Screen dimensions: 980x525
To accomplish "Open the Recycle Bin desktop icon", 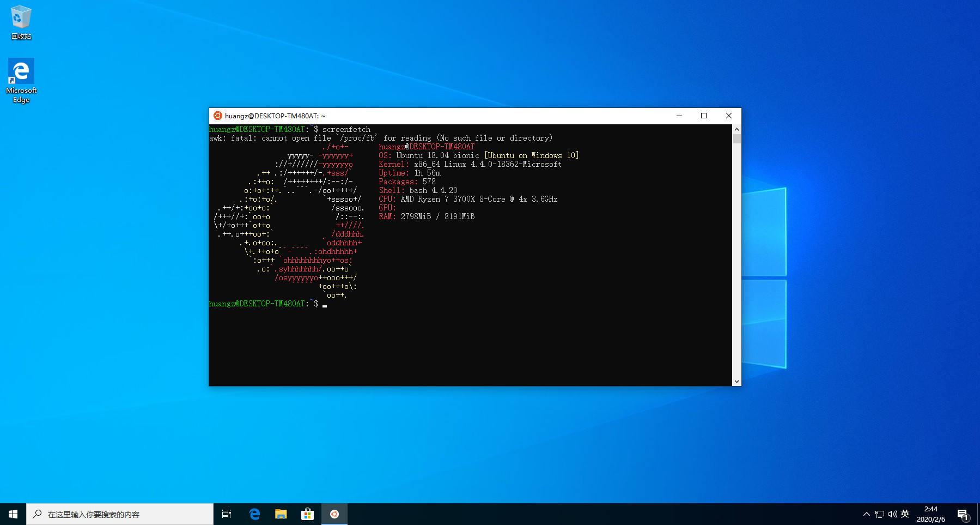I will [x=21, y=16].
